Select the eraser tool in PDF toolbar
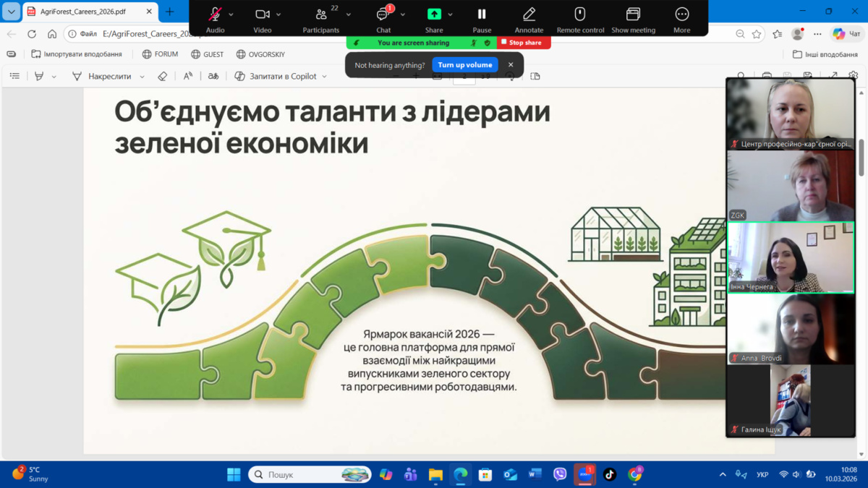The height and width of the screenshot is (488, 868). (x=162, y=76)
